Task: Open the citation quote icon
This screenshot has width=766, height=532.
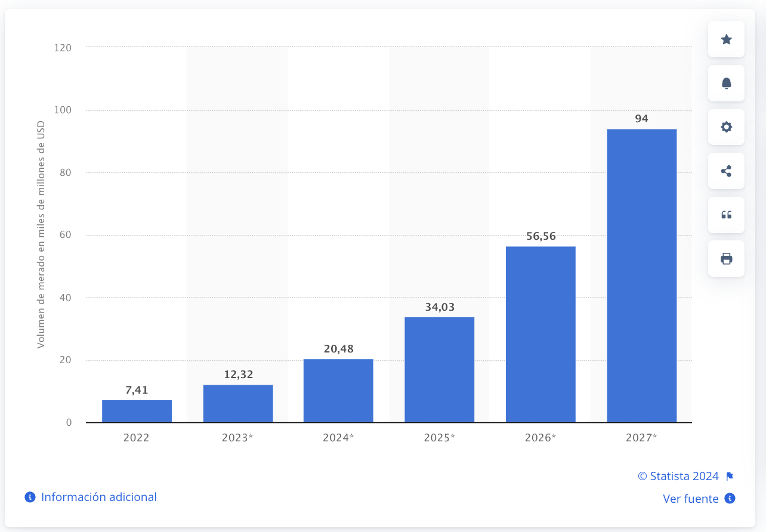Action: pyautogui.click(x=726, y=215)
